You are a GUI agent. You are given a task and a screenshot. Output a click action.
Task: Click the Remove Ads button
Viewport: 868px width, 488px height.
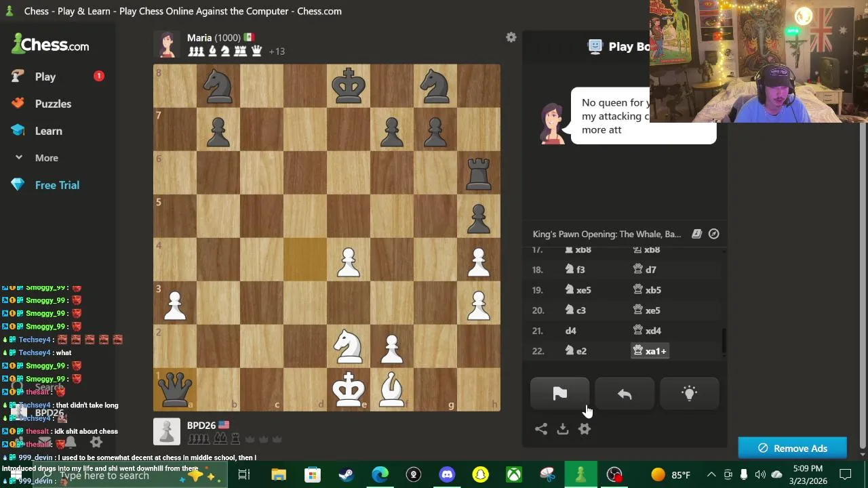pyautogui.click(x=792, y=448)
